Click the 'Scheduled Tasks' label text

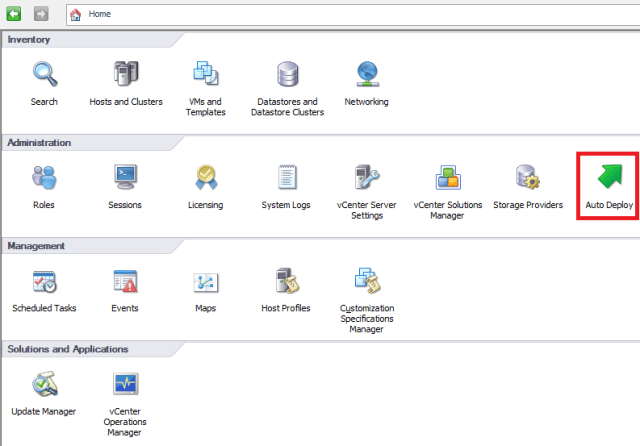[44, 308]
